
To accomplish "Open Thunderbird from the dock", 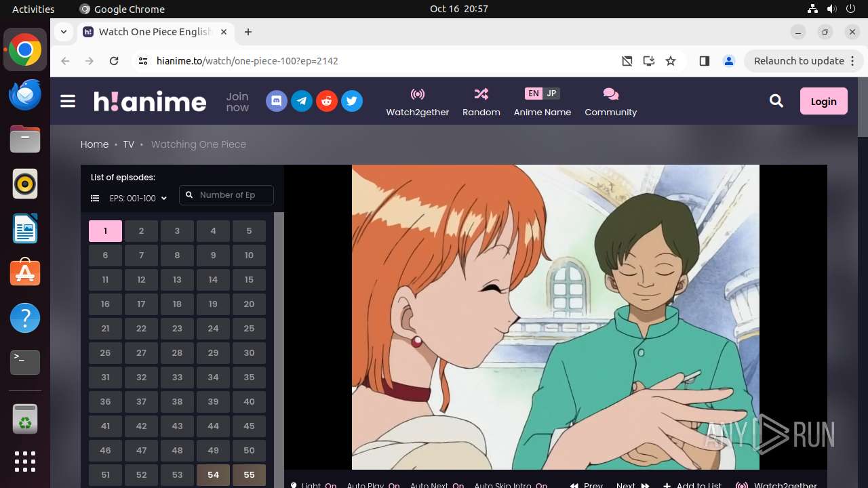I will [x=25, y=94].
